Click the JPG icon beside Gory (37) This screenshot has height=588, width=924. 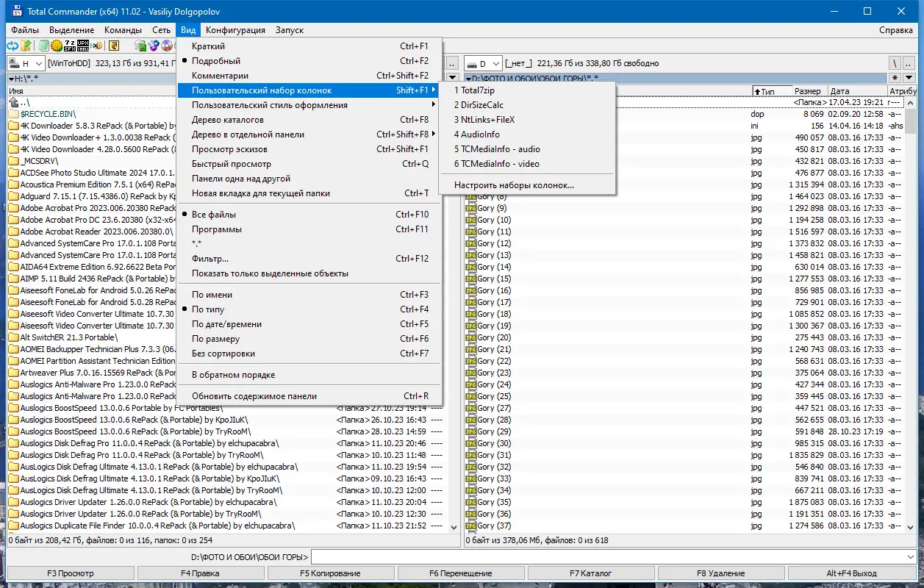point(470,526)
